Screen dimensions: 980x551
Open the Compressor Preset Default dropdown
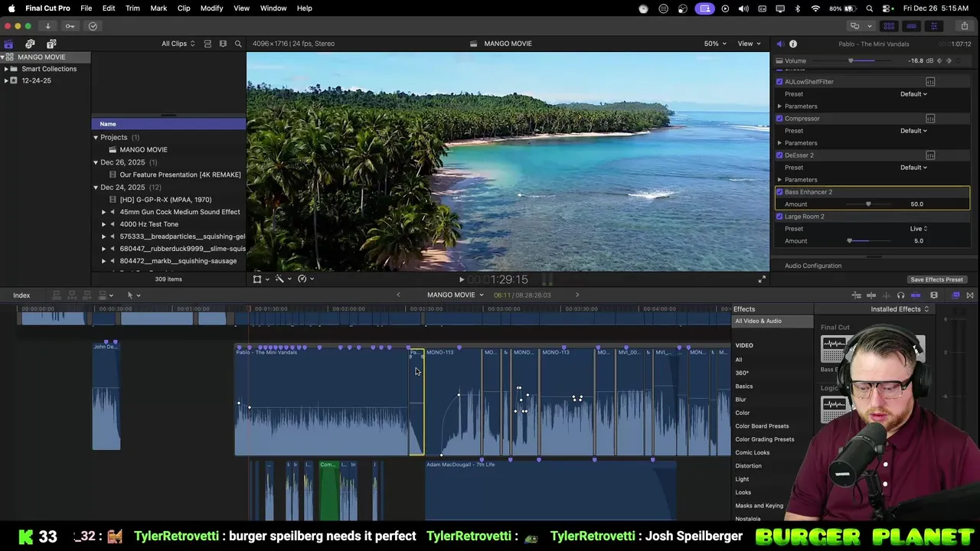coord(913,131)
